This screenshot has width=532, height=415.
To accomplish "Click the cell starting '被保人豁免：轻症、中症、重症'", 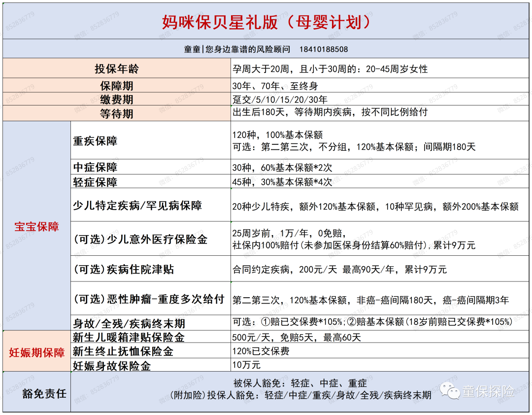I will point(299,391).
